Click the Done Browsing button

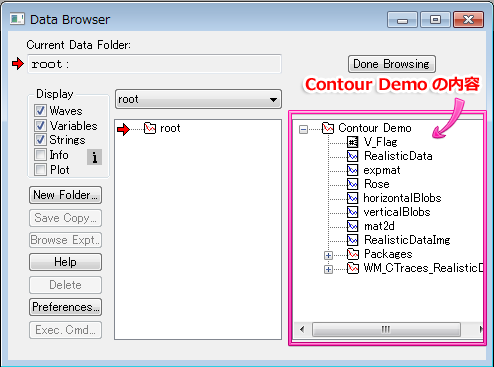pyautogui.click(x=392, y=64)
